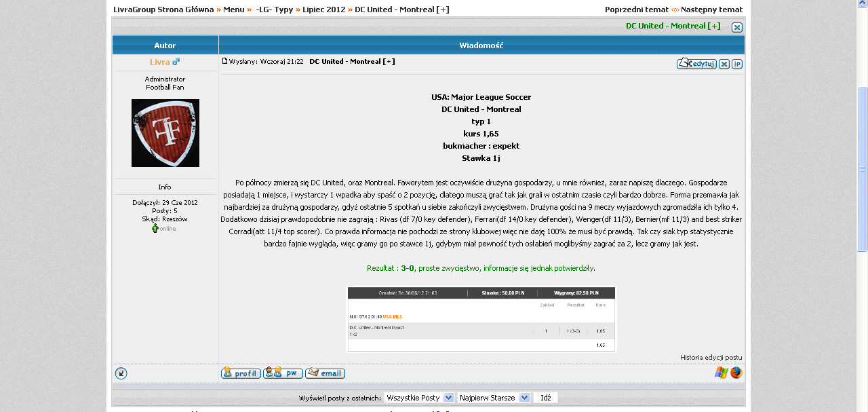Click the browser vertical scrollbar thumb
Image resolution: width=868 pixels, height=412 pixels.
click(x=863, y=169)
